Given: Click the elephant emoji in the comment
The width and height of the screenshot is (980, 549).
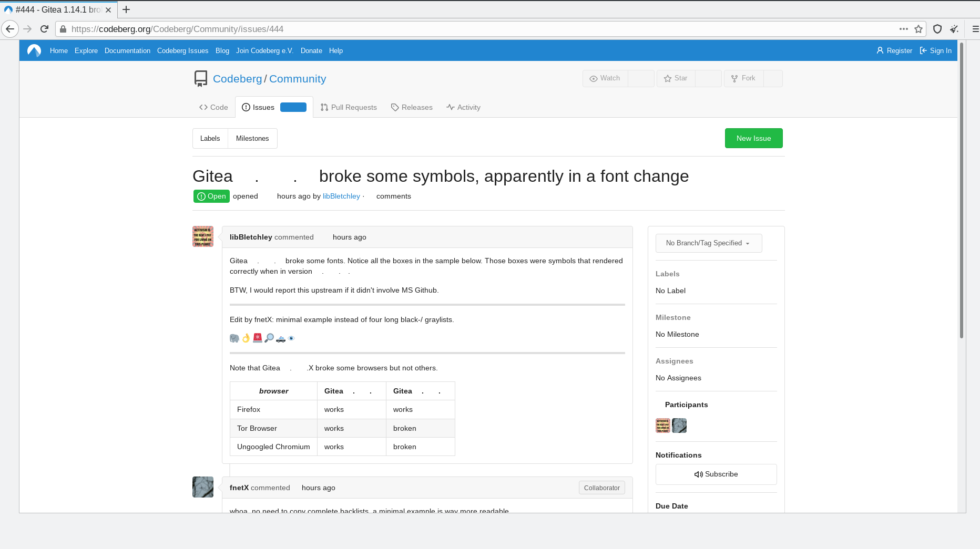Looking at the screenshot, I should (x=234, y=338).
